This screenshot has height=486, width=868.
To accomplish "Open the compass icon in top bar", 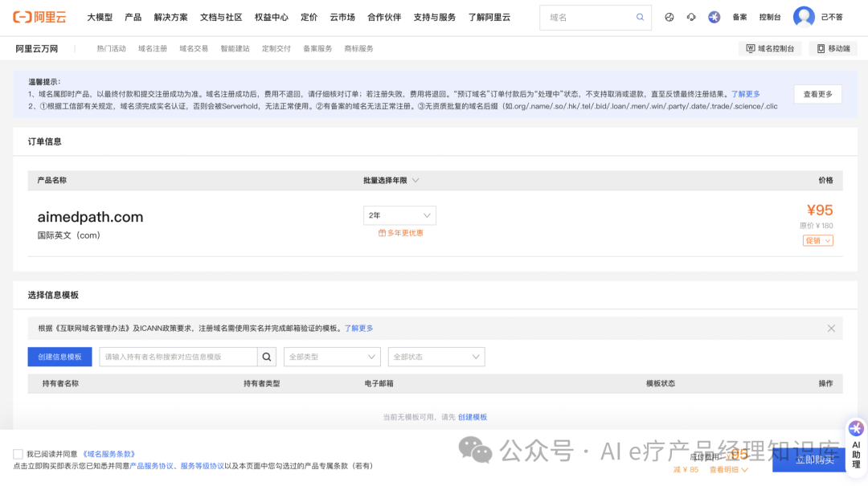I will pyautogui.click(x=669, y=17).
